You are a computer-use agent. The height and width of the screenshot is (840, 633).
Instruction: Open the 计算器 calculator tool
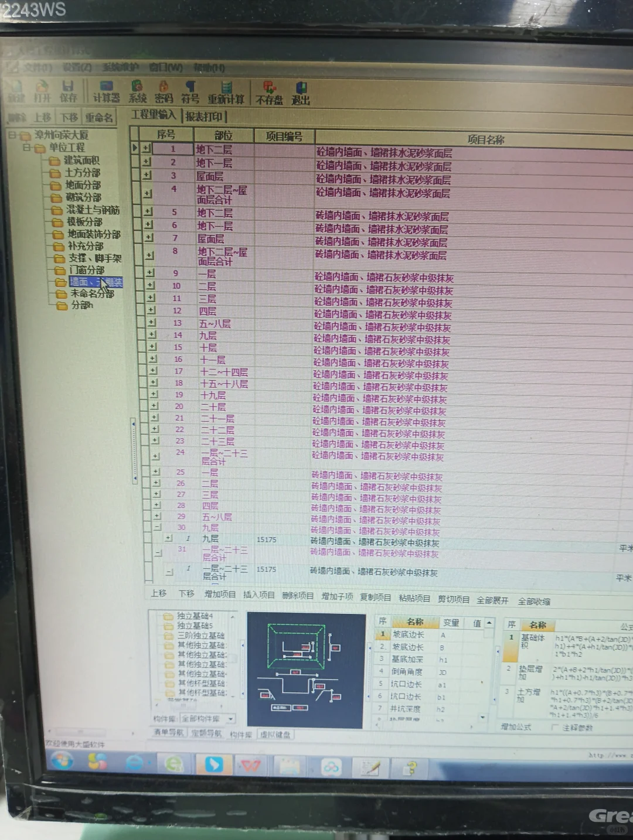(106, 92)
